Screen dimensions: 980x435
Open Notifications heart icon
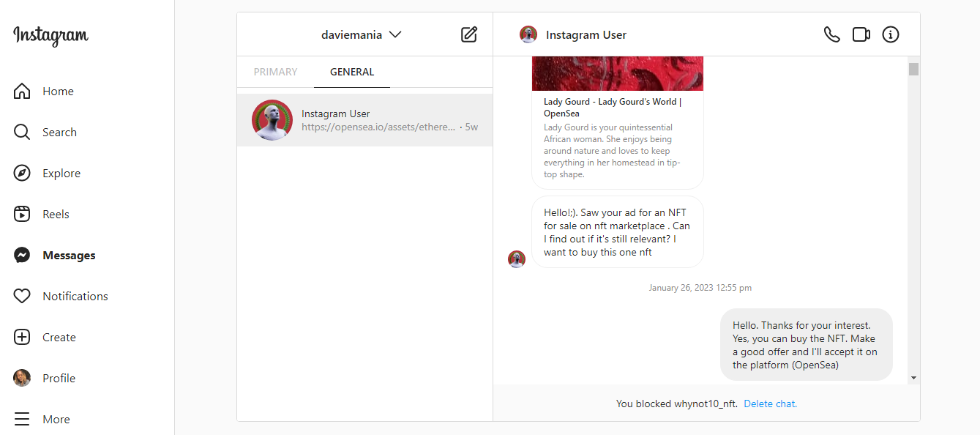tap(22, 296)
